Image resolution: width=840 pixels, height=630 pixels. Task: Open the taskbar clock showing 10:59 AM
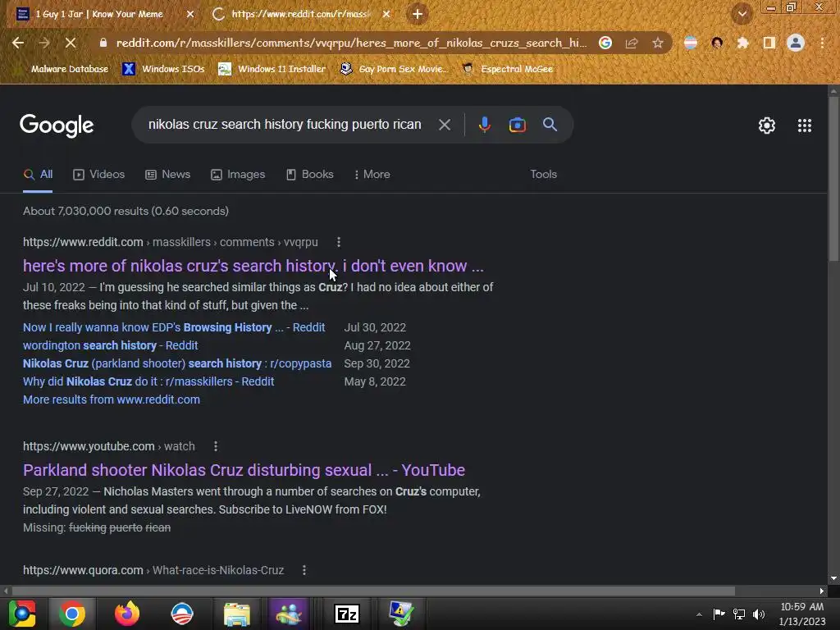pyautogui.click(x=802, y=614)
